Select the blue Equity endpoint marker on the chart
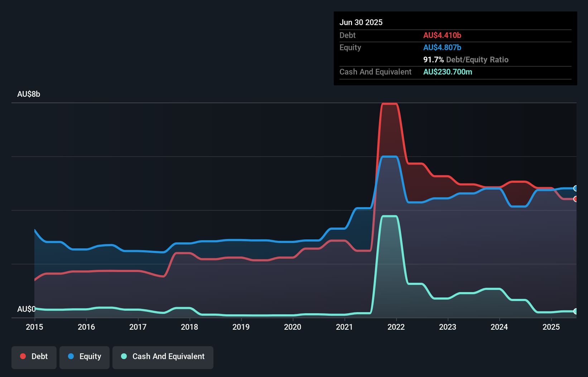588x377 pixels. pos(575,188)
